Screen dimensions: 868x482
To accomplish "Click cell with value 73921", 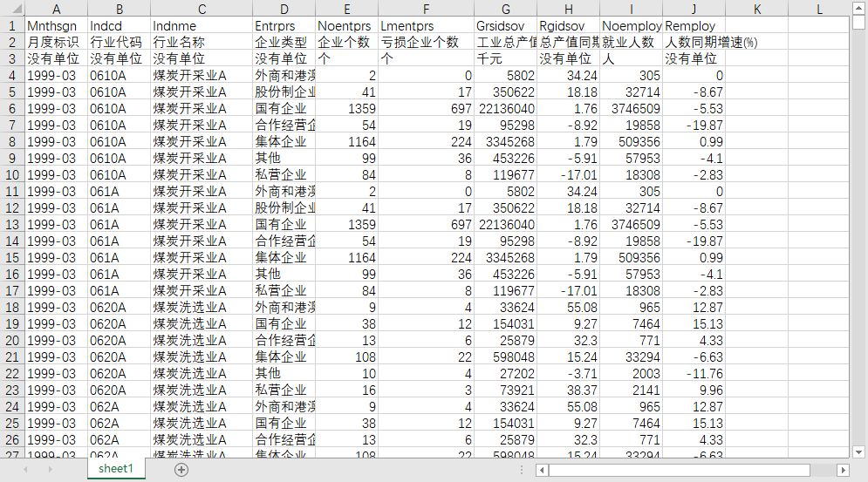I will [505, 390].
